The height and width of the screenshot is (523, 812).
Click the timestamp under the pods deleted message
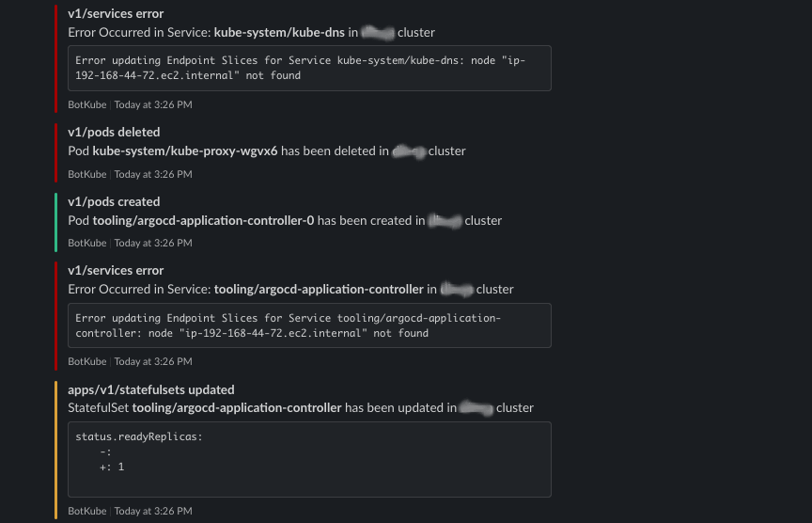pyautogui.click(x=153, y=174)
